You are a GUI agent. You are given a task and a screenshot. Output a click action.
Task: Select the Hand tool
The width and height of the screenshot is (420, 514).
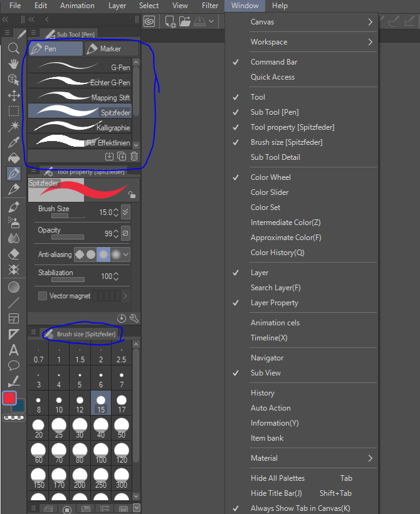tap(14, 65)
